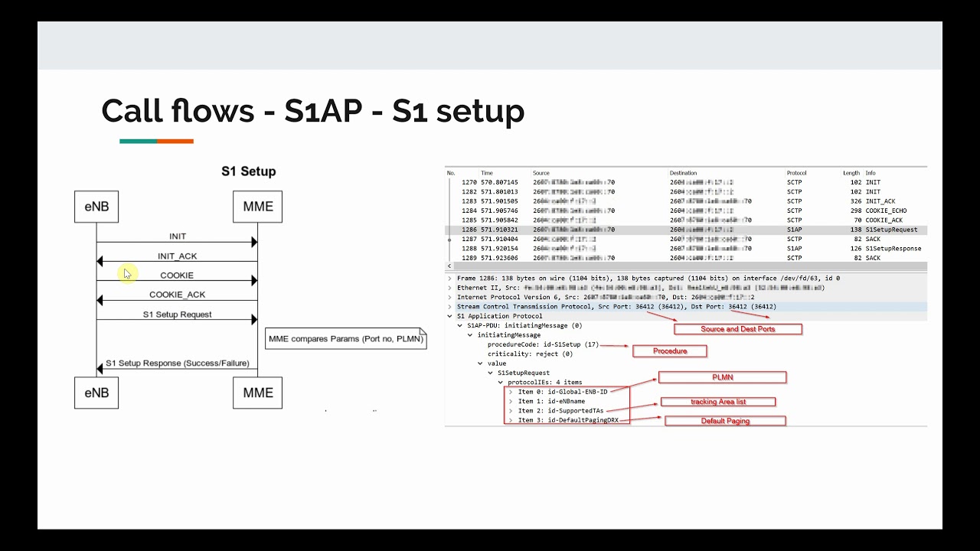
Task: Click the S1 Setup Response (Success/Failure) label
Action: click(x=178, y=364)
